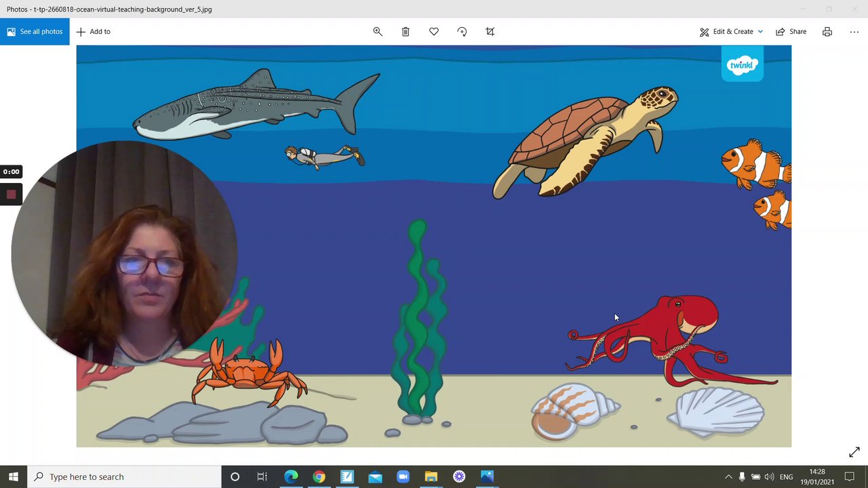This screenshot has width=868, height=488.
Task: Open Zoom from the taskbar
Action: tap(403, 476)
